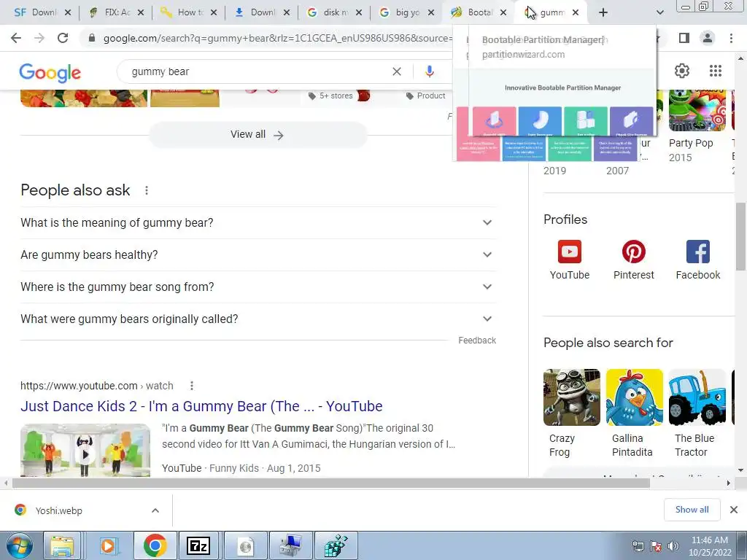This screenshot has height=560, width=747.
Task: Open the tab search dropdown arrow
Action: [659, 12]
